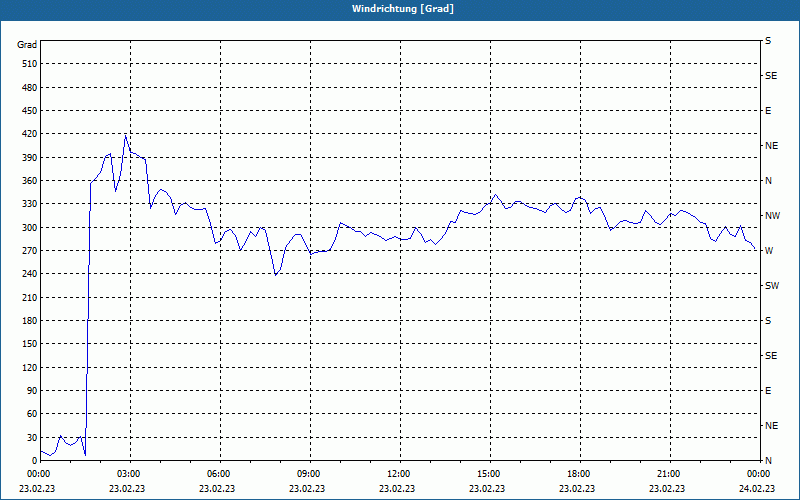Click the SE compass label level with 120

[x=771, y=356]
